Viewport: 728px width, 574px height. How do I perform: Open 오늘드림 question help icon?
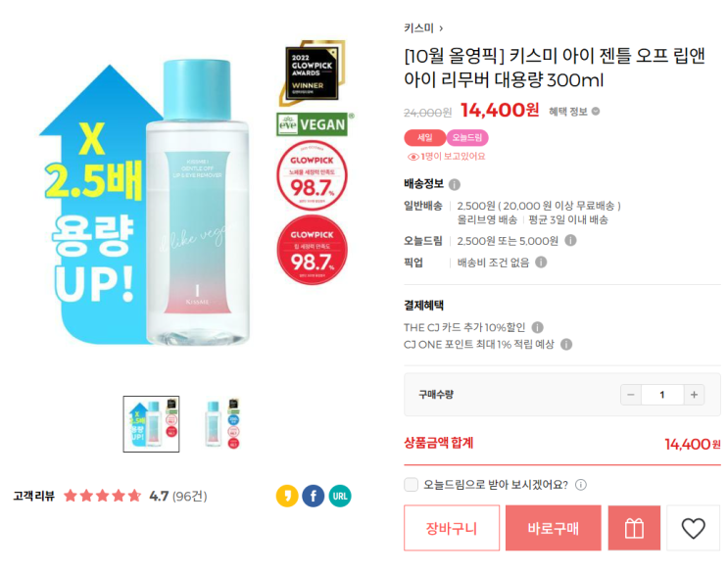tap(581, 485)
